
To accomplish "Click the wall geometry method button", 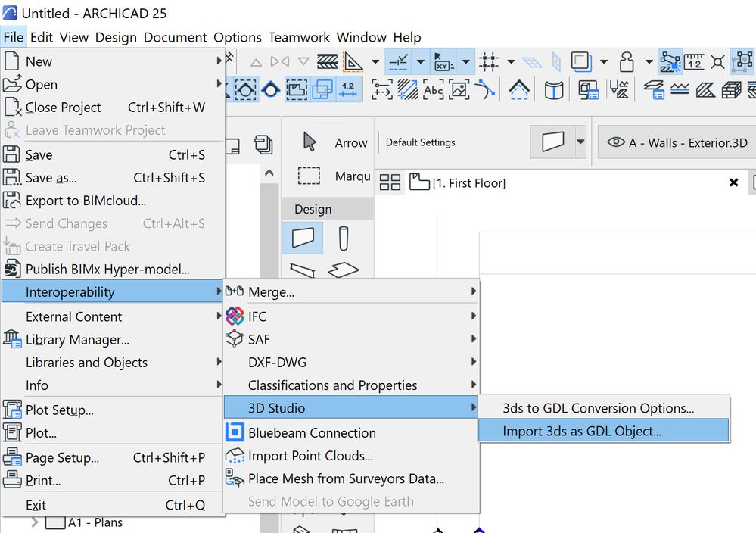I will click(552, 142).
